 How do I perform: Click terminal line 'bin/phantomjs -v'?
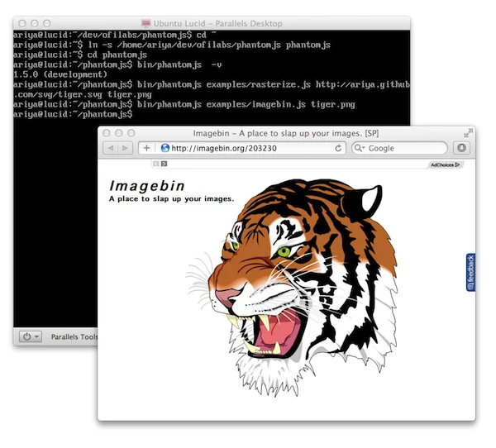pos(117,64)
